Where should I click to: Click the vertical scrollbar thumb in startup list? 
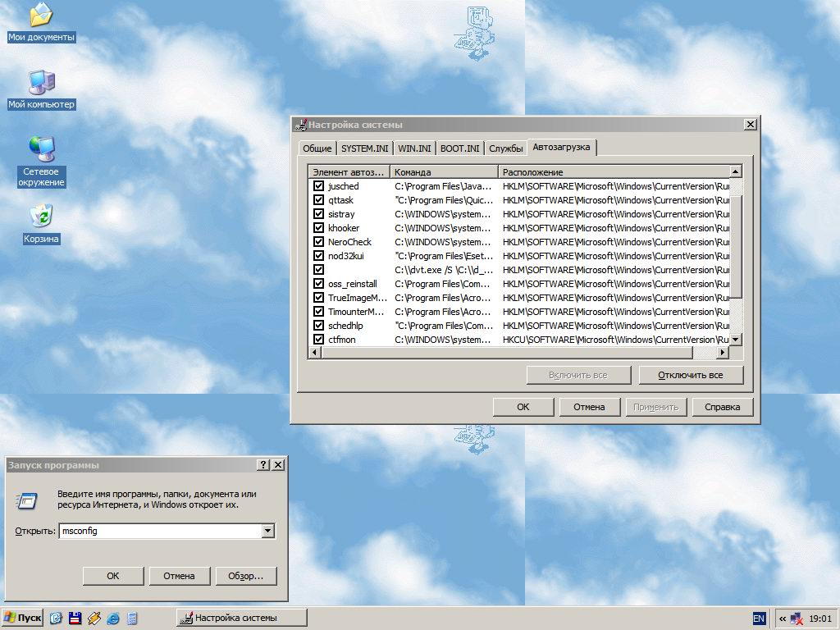pos(736,246)
